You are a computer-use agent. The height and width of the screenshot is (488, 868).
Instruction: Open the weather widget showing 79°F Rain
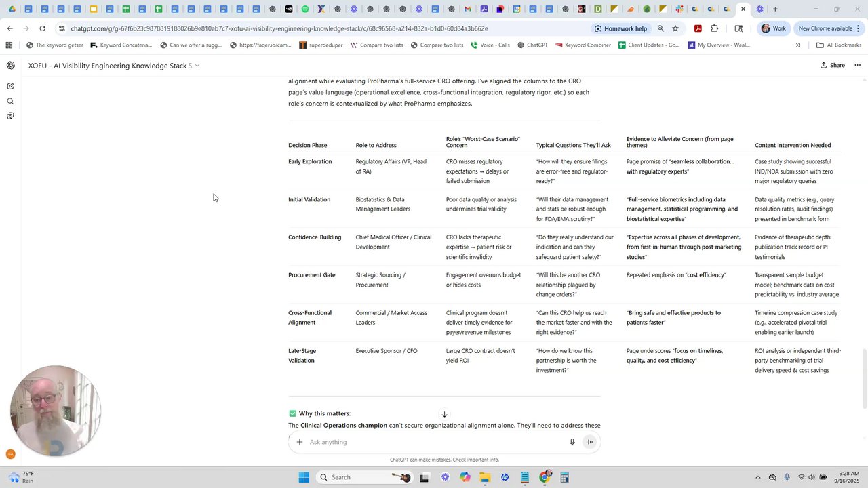click(x=20, y=477)
